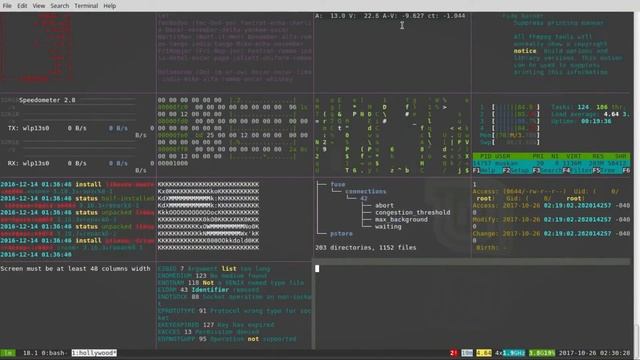Open the Edit menu

pos(22,6)
